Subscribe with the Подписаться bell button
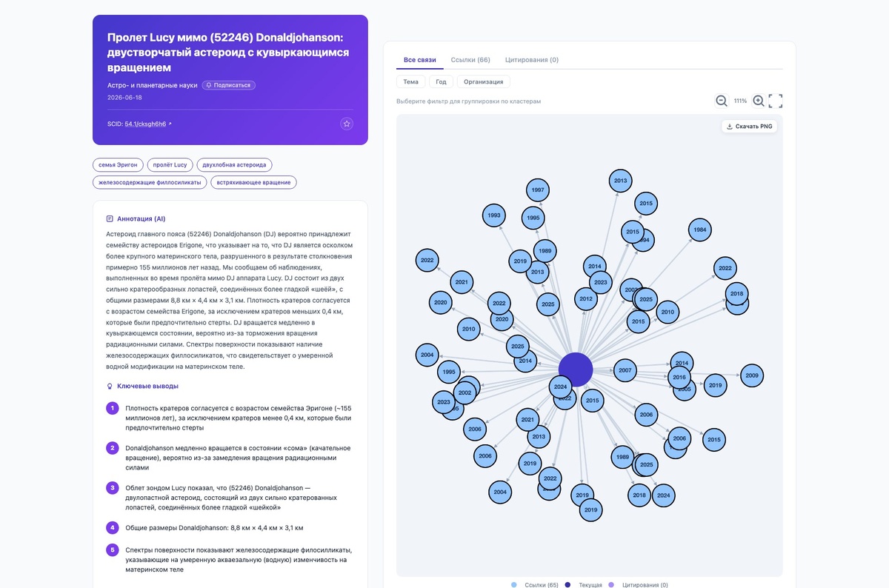 coord(229,85)
